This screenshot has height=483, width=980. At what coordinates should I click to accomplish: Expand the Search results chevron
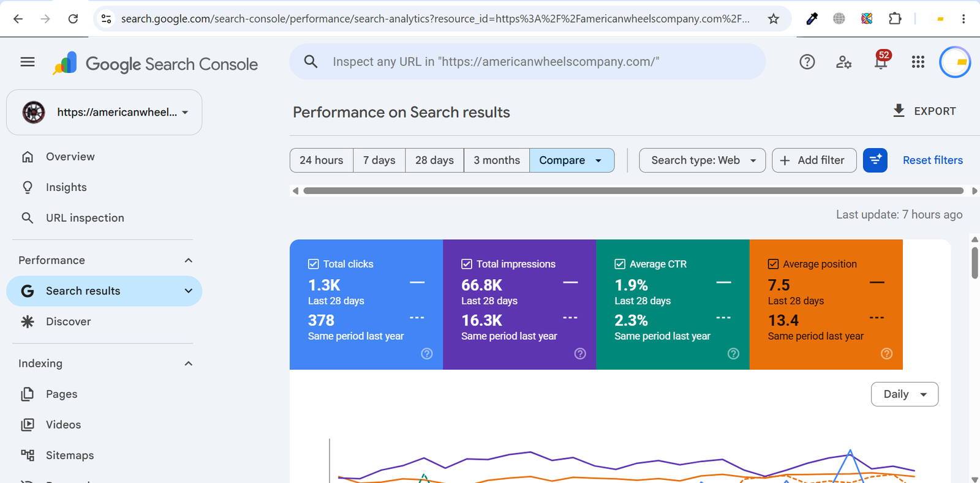189,291
